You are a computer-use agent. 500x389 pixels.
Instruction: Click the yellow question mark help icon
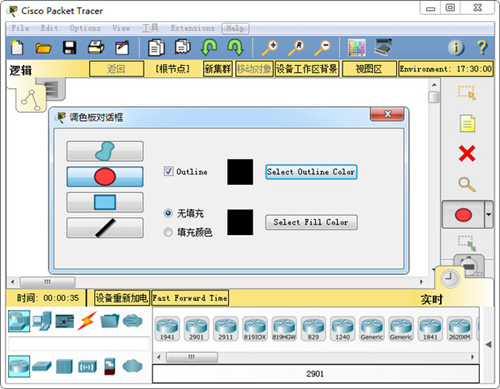[482, 48]
